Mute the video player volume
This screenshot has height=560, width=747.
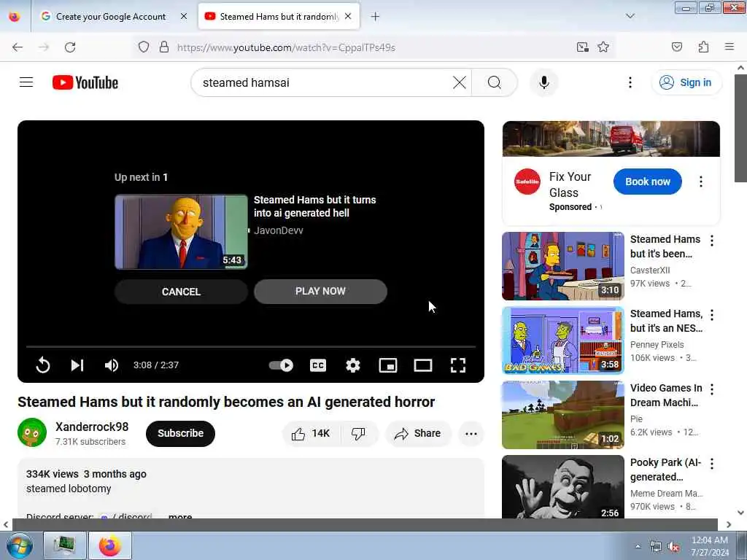pyautogui.click(x=112, y=365)
